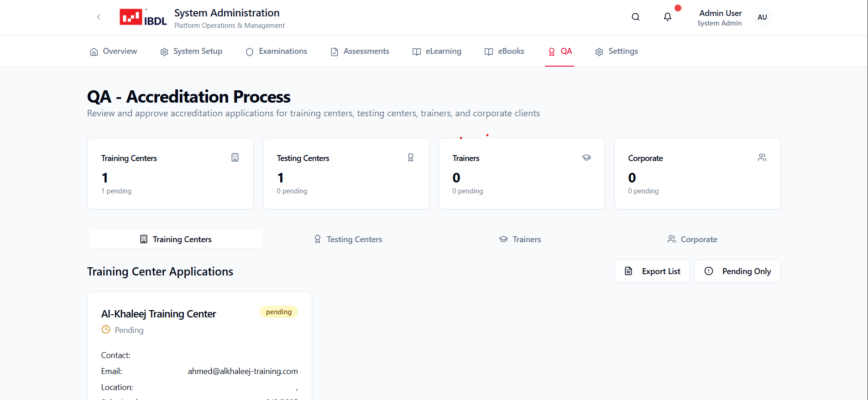The height and width of the screenshot is (400, 868).
Task: Open the Settings navigation item
Action: pos(616,52)
